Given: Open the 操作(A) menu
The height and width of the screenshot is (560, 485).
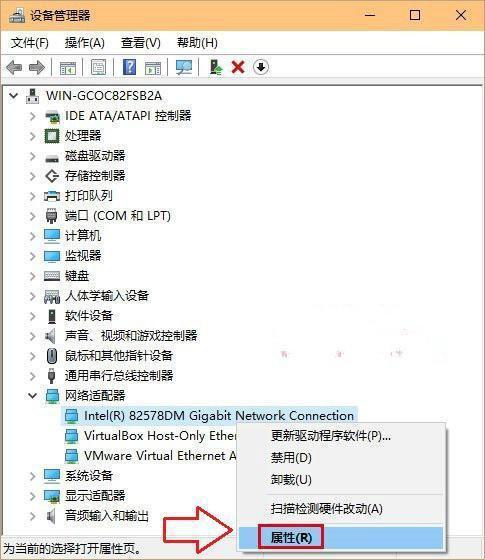Looking at the screenshot, I should [x=84, y=43].
